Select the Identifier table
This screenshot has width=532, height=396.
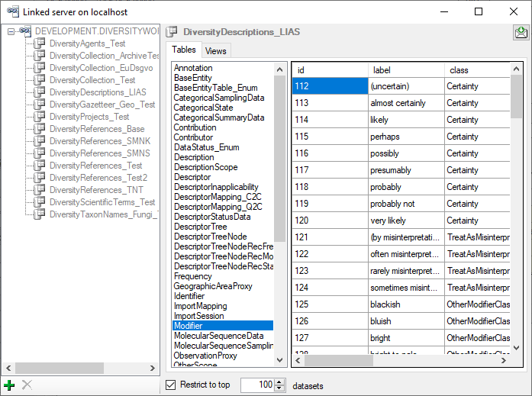click(x=189, y=296)
